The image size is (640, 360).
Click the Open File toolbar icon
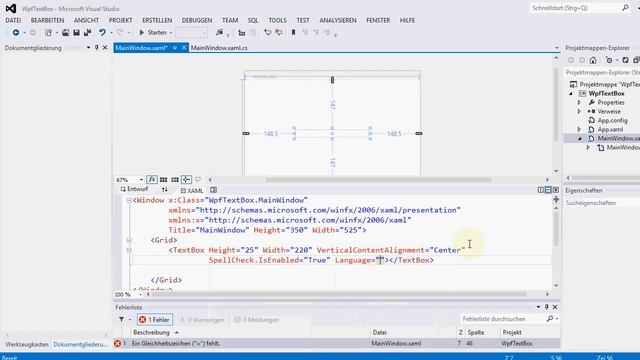point(65,32)
